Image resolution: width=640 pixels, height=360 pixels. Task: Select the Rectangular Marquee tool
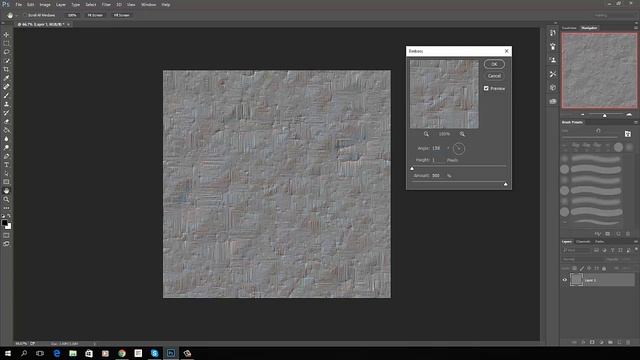(x=6, y=43)
